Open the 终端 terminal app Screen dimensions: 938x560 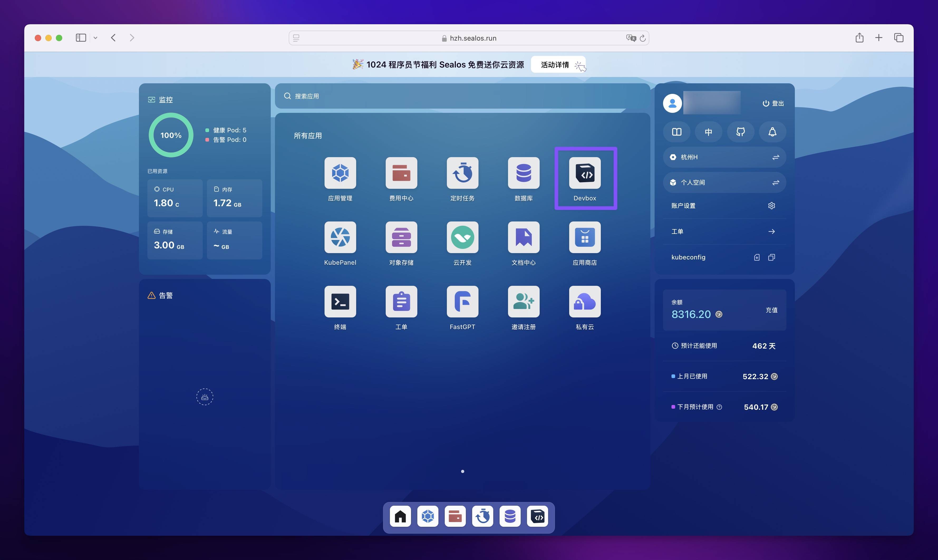(x=340, y=302)
